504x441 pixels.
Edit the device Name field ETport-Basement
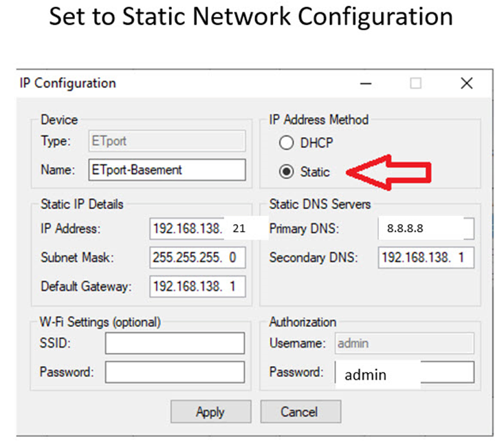coord(167,170)
